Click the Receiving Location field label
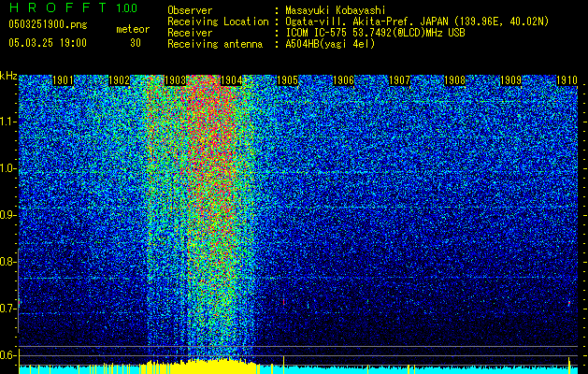Screen dimensions: 588x374 (x=218, y=22)
